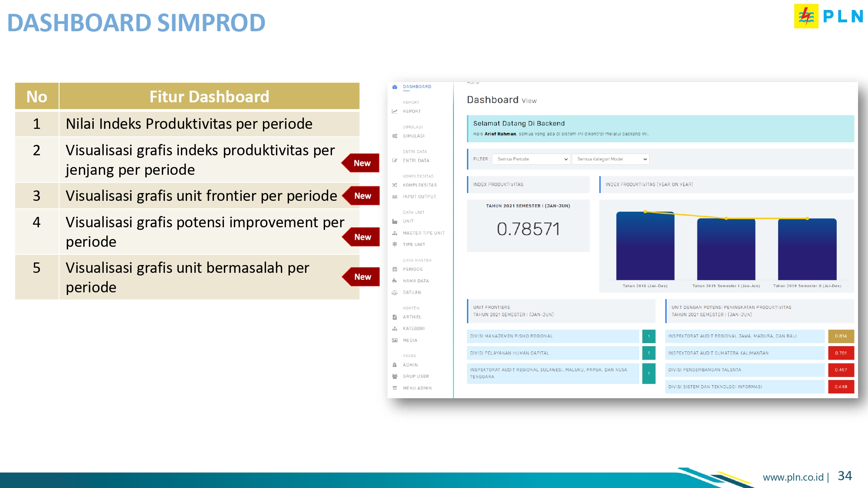The height and width of the screenshot is (488, 868).
Task: Click Divisi Manajemen Risiko Regional row
Action: [x=553, y=336]
